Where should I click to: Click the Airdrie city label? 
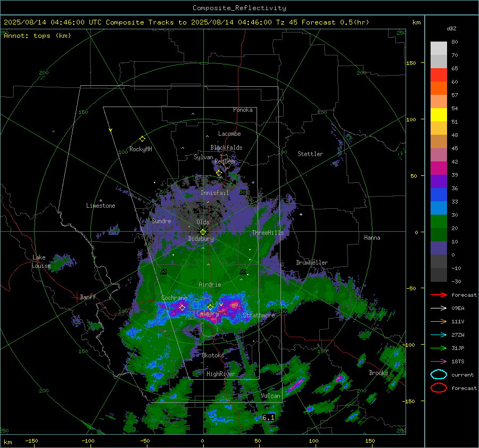pyautogui.click(x=210, y=284)
